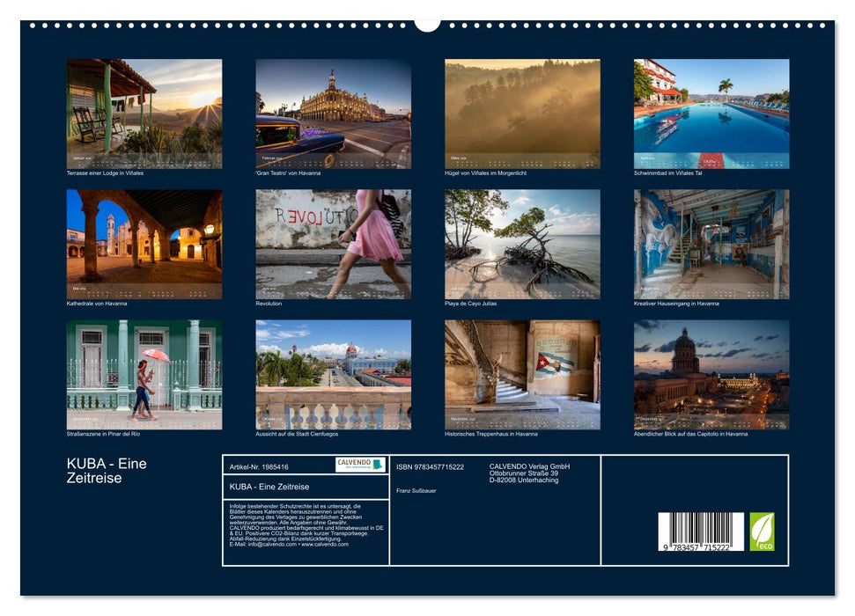Image resolution: width=855 pixels, height=616 pixels.
Task: Click the Artikel-Nr. 1985416 label
Action: 260,466
